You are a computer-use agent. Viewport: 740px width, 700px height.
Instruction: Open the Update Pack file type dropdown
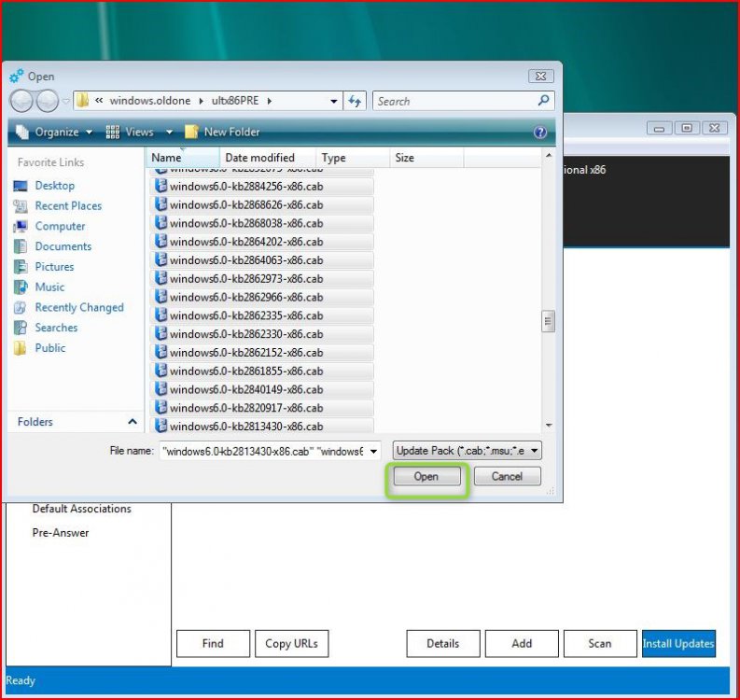tap(467, 451)
